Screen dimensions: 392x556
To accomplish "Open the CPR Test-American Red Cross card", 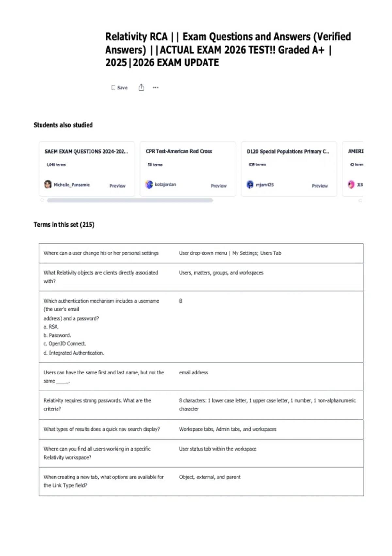I will [x=188, y=169].
